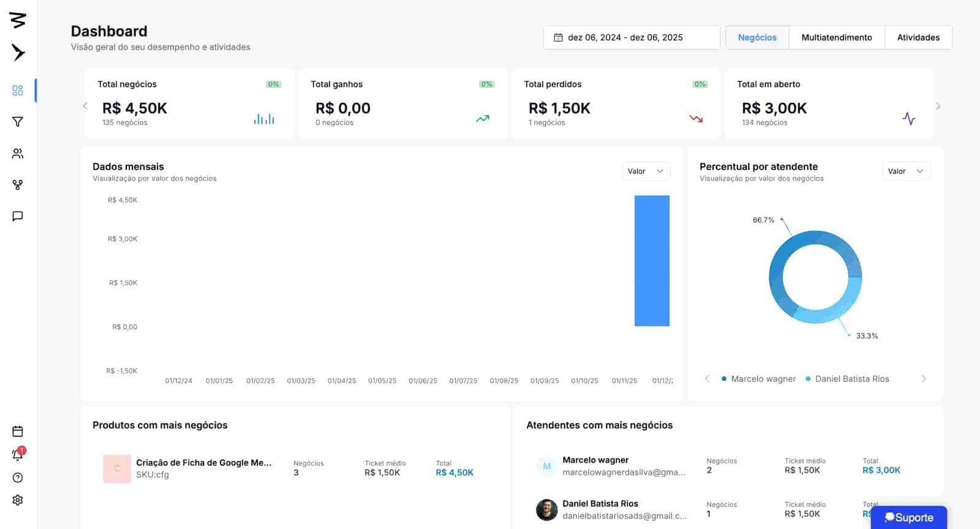Open the chat bubble icon in sidebar
980x529 pixels.
click(18, 216)
